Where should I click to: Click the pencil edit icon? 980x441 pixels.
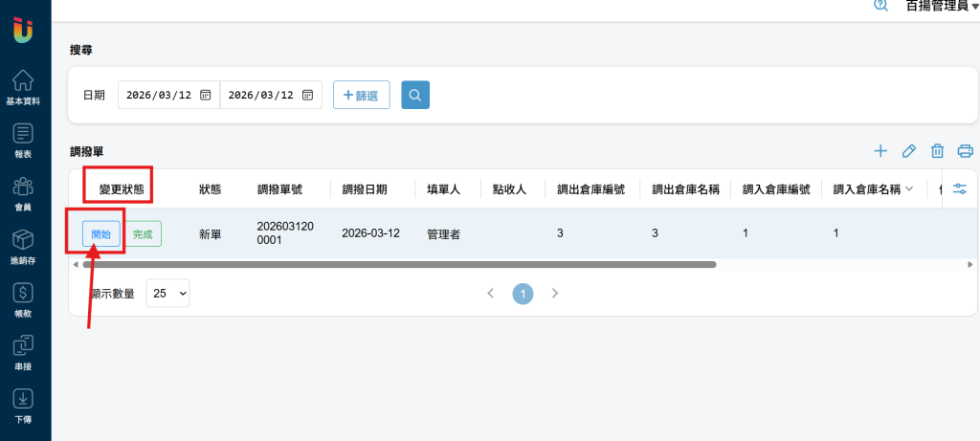click(909, 151)
